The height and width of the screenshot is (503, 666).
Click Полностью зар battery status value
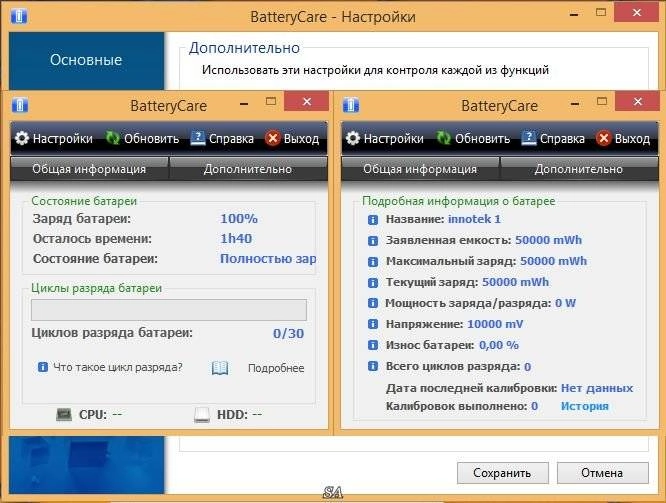point(268,258)
